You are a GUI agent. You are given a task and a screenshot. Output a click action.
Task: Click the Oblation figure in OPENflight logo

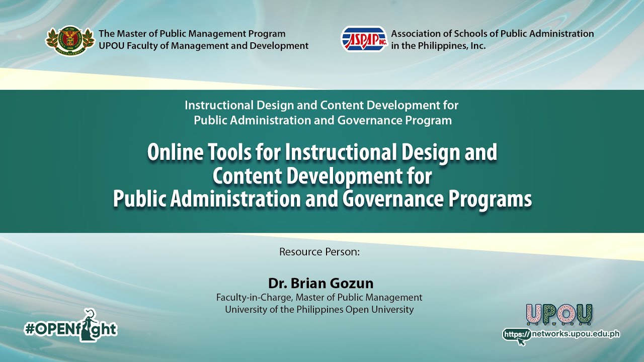pos(89,324)
